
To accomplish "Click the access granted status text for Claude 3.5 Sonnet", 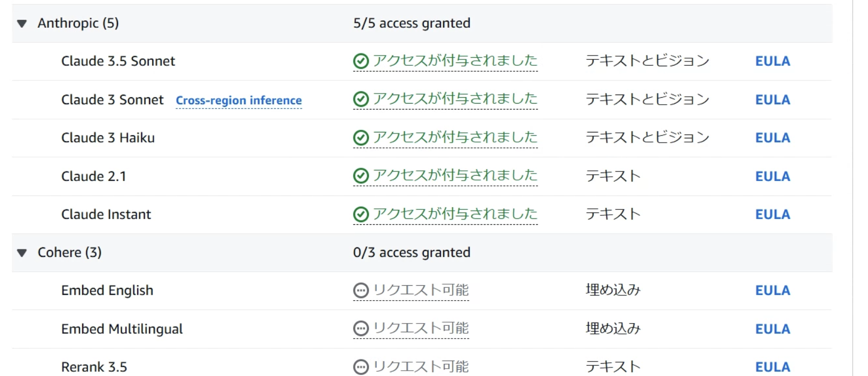I will tap(455, 61).
